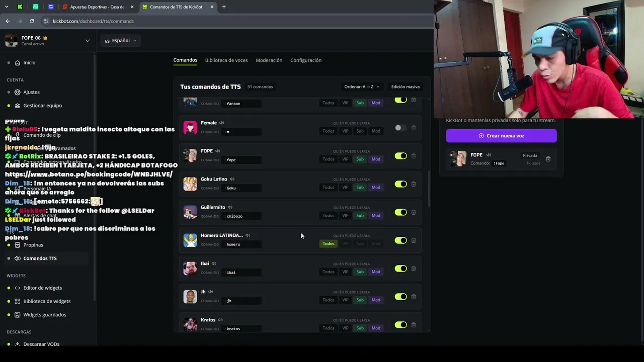Switch to the Apuestas Deportivas browser tab
The image size is (644, 362).
97,7
